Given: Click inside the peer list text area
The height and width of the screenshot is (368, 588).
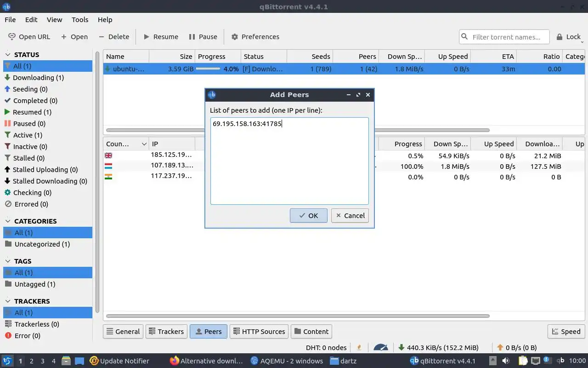Looking at the screenshot, I should click(289, 161).
